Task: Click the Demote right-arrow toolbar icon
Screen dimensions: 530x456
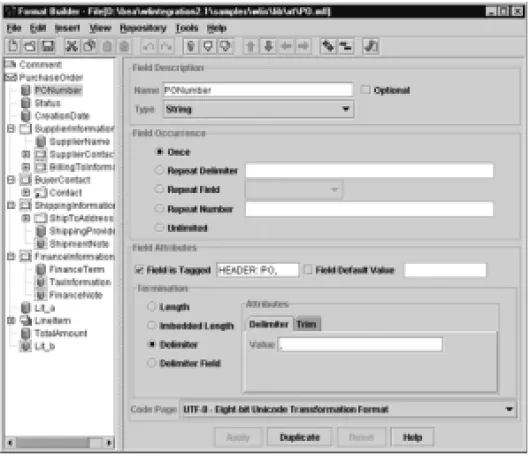Action: (303, 46)
